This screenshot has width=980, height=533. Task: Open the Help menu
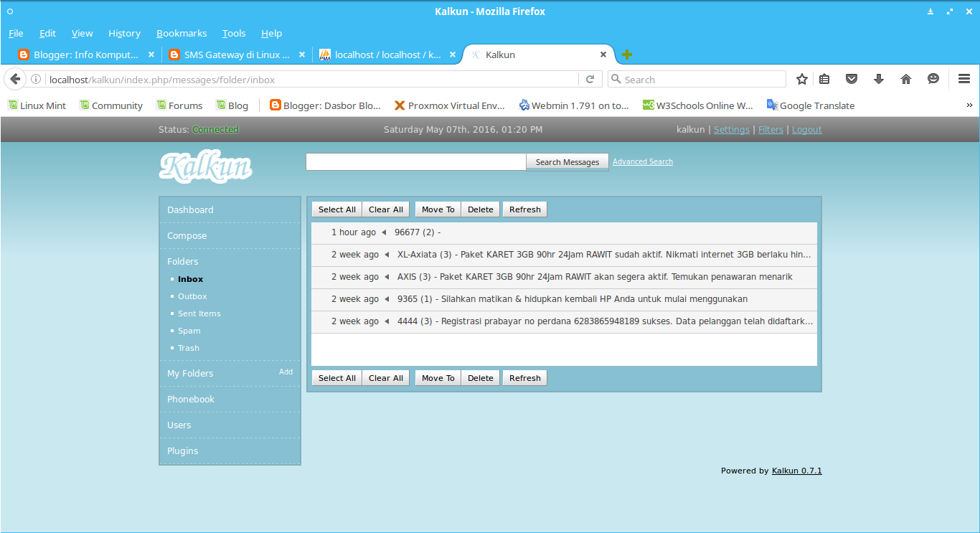(x=272, y=33)
